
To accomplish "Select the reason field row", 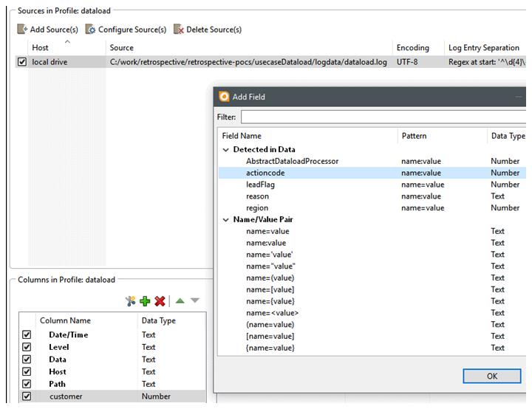I will point(372,196).
